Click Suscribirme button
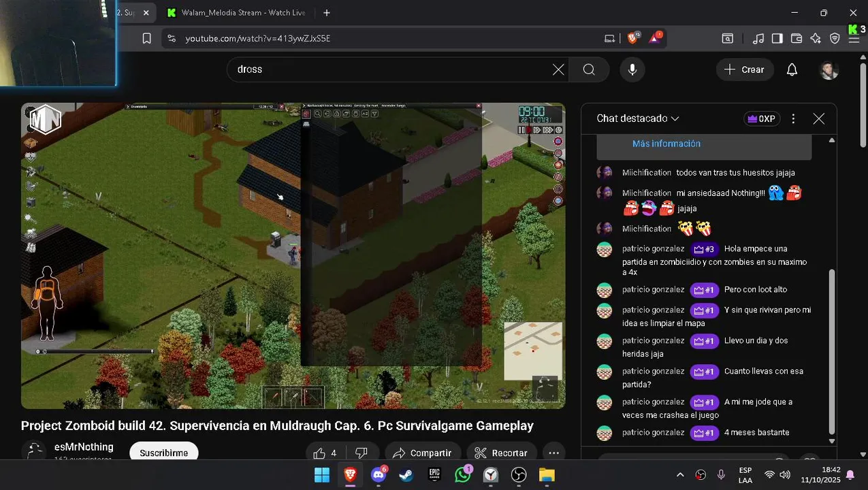Viewport: 868px width, 490px height. tap(164, 453)
